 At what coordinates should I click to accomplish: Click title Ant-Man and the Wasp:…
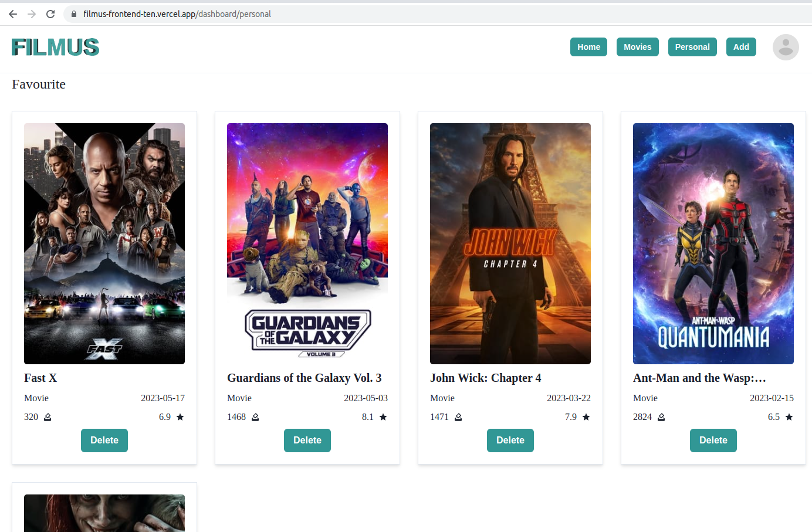pos(699,378)
